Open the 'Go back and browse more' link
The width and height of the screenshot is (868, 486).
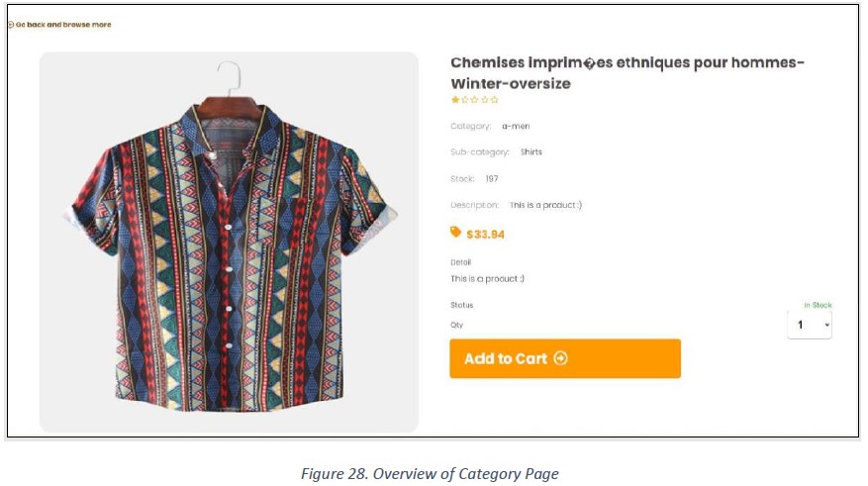pos(63,25)
